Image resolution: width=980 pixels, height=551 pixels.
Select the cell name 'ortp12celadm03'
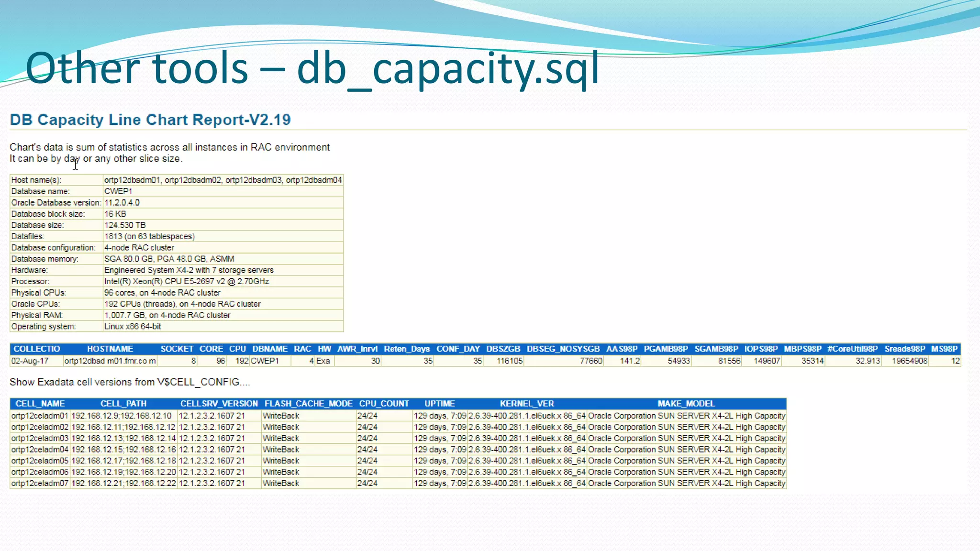(40, 438)
